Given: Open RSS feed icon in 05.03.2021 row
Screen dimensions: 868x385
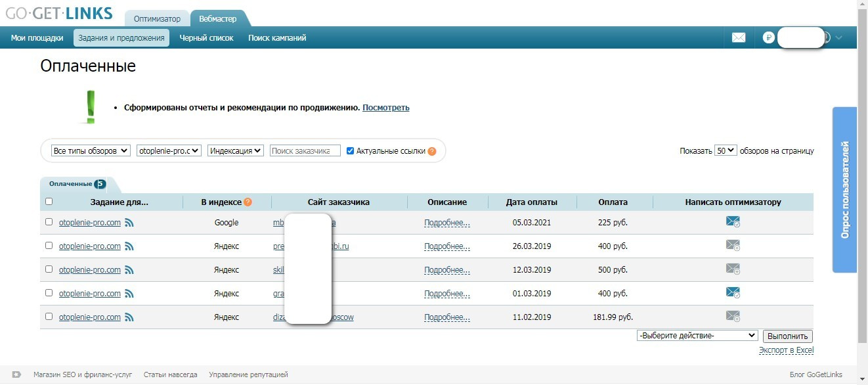Looking at the screenshot, I should click(129, 223).
